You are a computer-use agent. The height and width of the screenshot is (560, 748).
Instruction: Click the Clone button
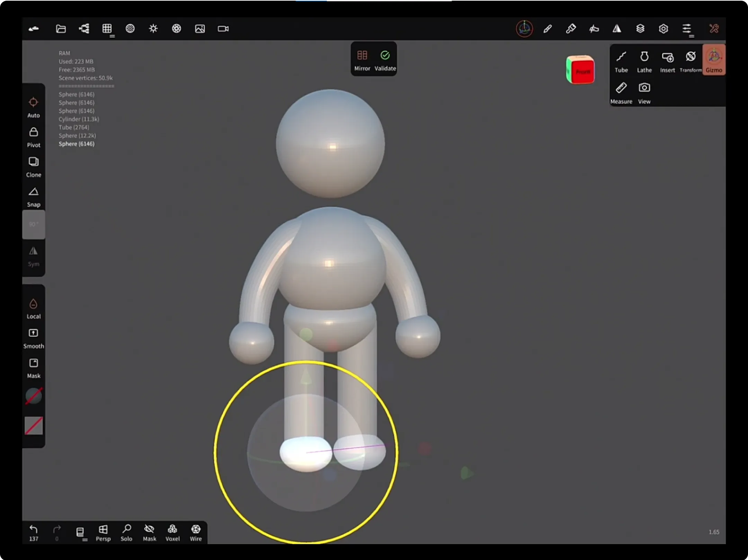(x=34, y=167)
